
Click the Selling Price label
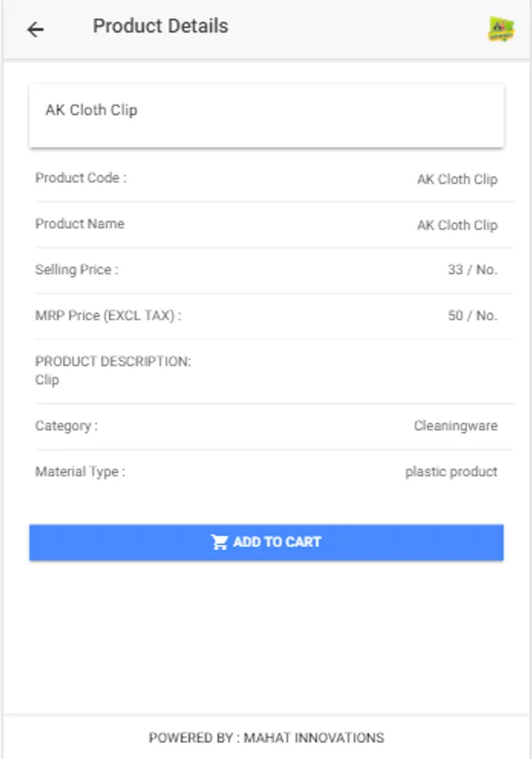click(x=77, y=270)
